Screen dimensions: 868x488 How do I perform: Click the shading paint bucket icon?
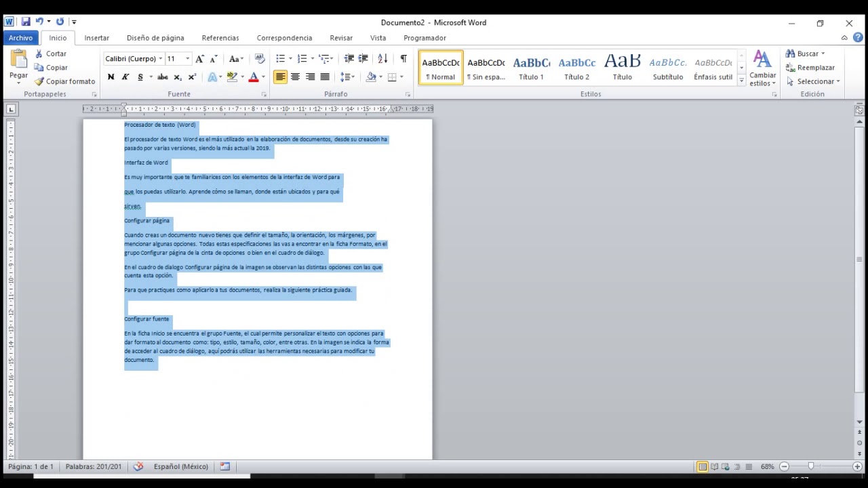tap(370, 77)
